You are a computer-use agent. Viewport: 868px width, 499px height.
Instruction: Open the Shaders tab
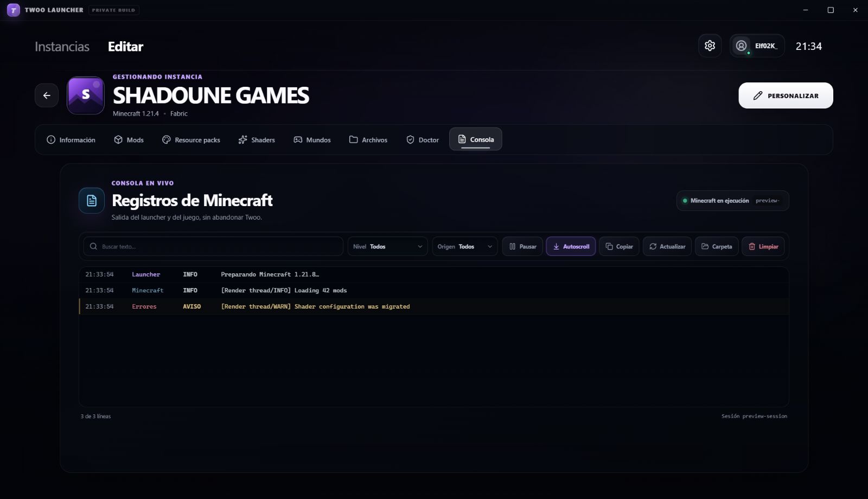pos(257,140)
